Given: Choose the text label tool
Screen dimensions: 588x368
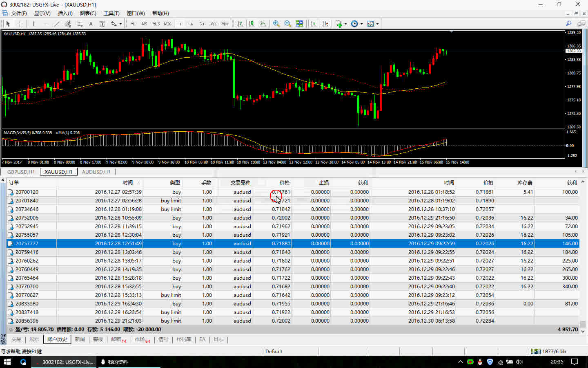Looking at the screenshot, I should (102, 24).
